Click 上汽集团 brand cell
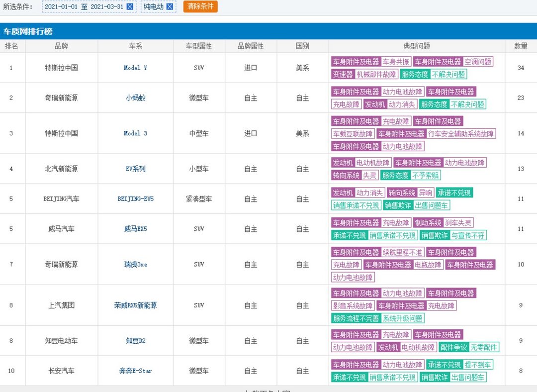Screen dimensions: 537x392 61,305
